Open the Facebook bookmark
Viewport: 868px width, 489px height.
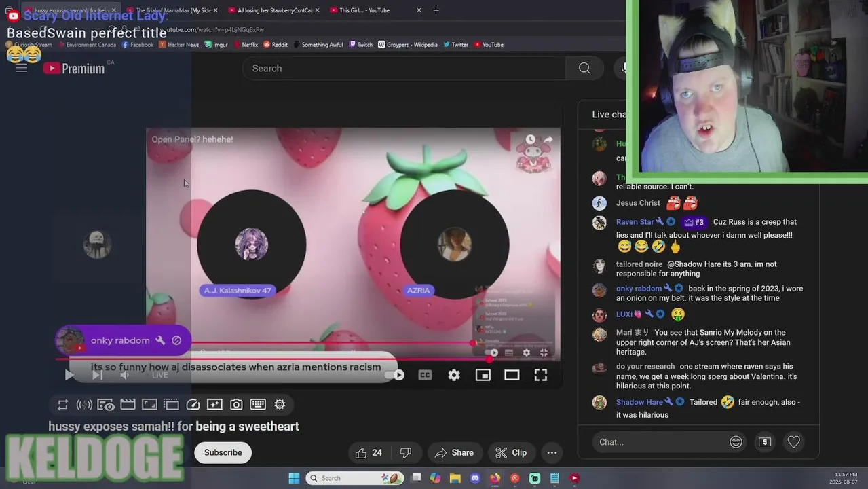click(138, 45)
